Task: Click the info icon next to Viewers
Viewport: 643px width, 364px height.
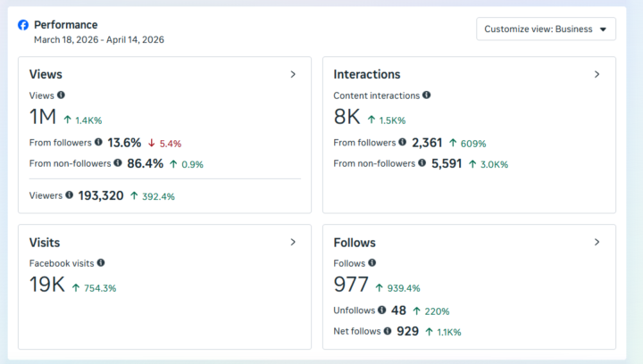Action: coord(70,194)
